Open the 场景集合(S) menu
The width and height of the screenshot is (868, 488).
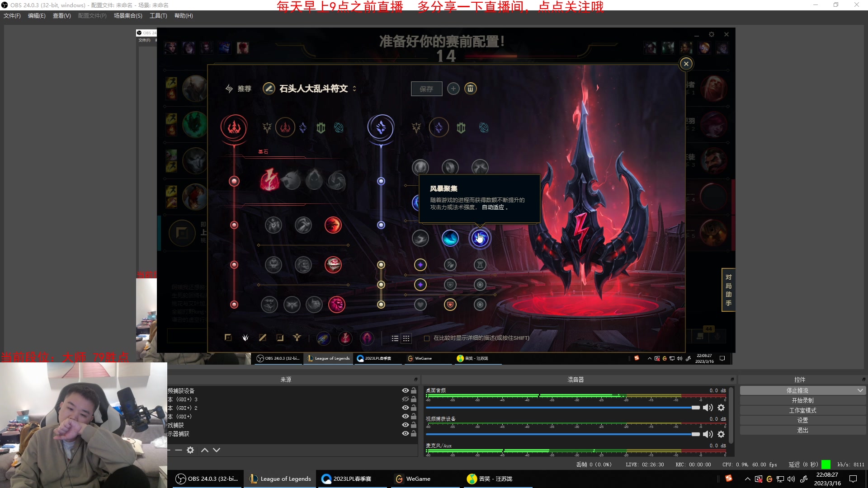128,16
